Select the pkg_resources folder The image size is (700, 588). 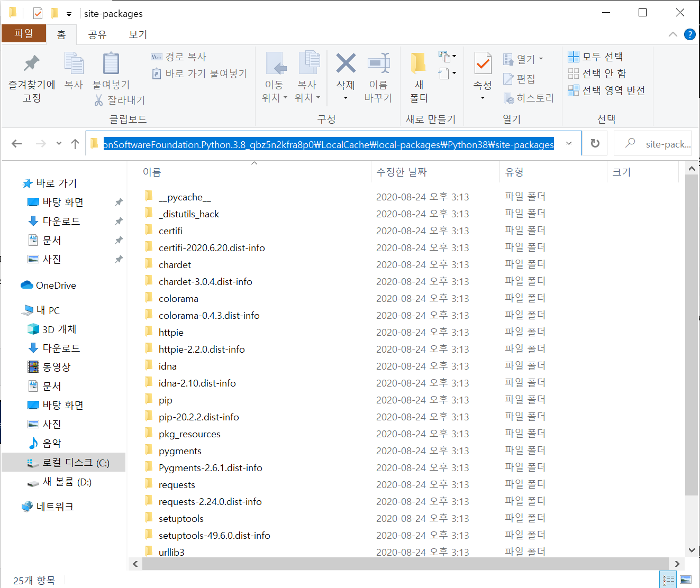[189, 434]
